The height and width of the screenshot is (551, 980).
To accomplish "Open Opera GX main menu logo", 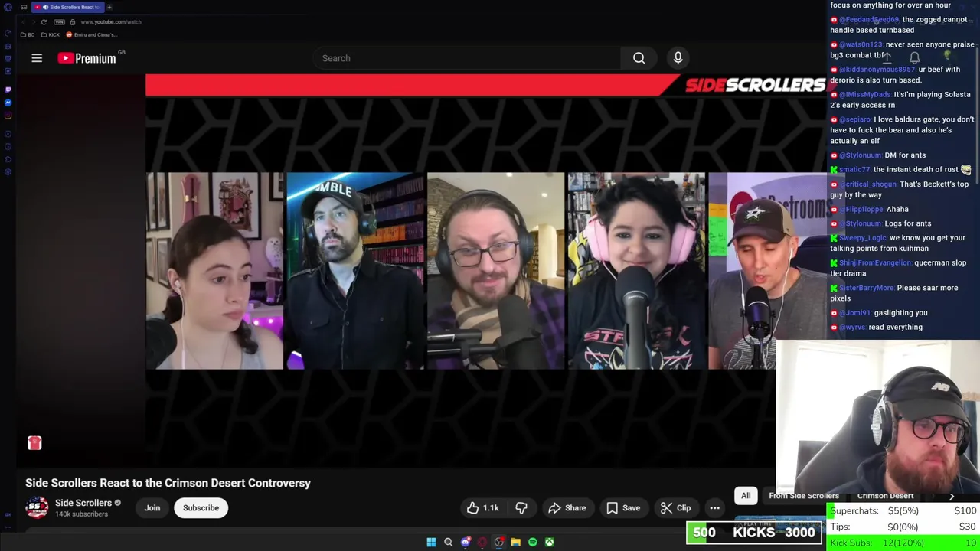I will click(8, 7).
